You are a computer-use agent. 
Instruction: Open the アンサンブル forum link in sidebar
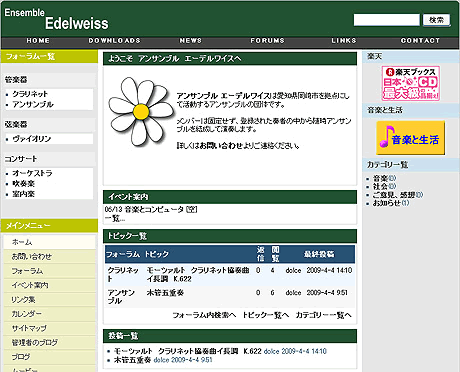pos(33,104)
